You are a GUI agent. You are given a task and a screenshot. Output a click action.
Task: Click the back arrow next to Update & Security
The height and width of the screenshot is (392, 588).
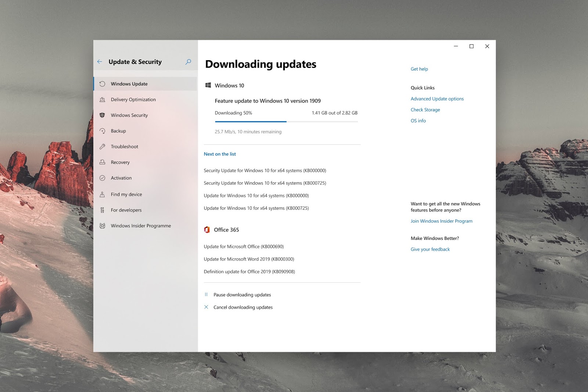click(x=100, y=62)
